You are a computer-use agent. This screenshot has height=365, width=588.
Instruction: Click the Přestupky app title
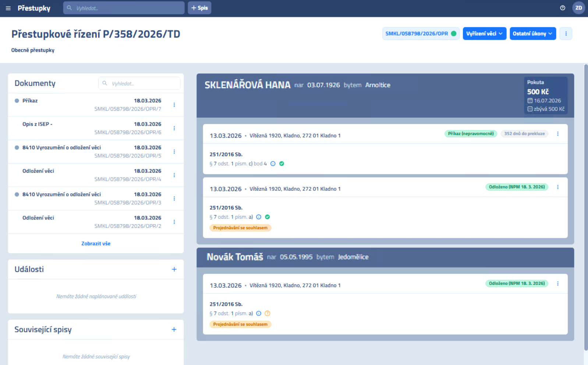(34, 8)
